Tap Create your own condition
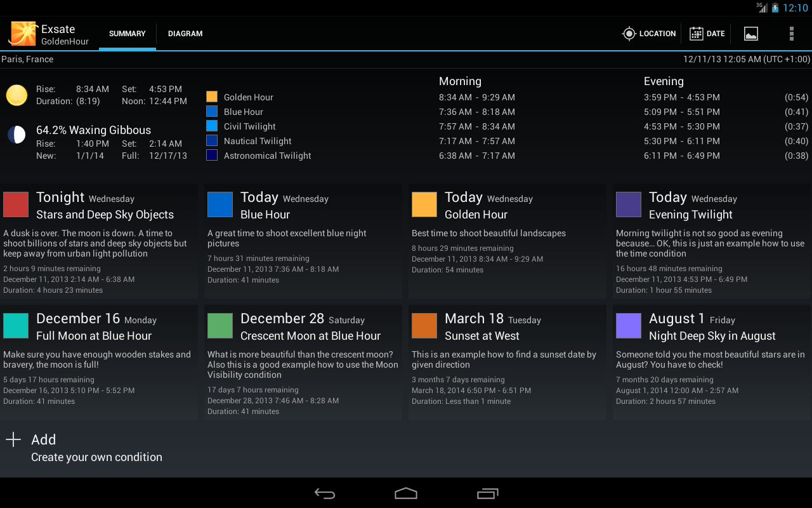812x508 pixels. [x=96, y=457]
